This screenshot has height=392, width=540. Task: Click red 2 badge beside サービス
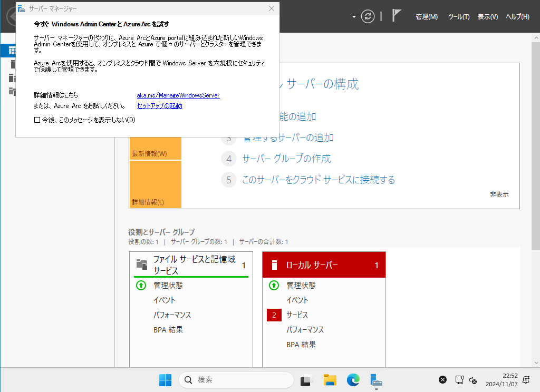point(274,315)
